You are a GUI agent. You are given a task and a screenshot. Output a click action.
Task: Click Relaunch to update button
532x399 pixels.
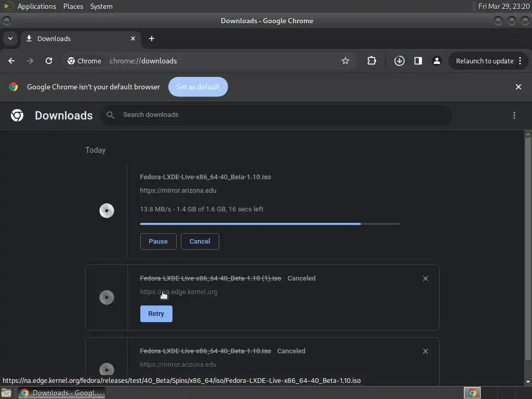click(485, 61)
